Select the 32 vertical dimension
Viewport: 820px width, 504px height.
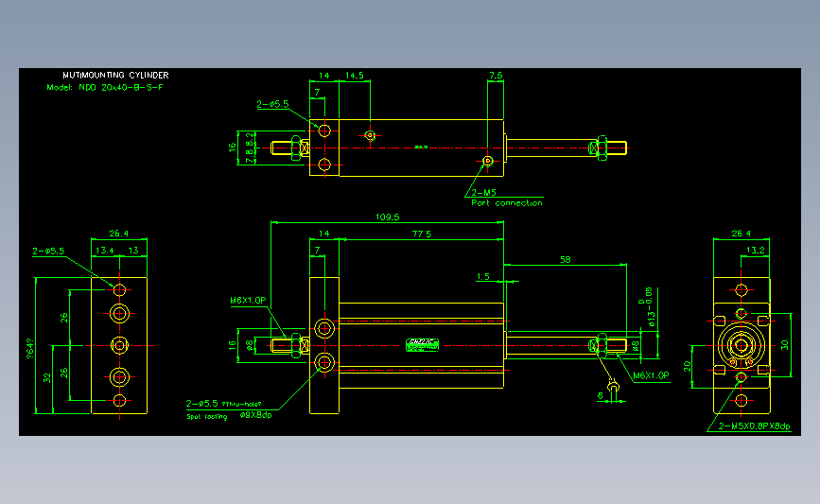pyautogui.click(x=47, y=377)
